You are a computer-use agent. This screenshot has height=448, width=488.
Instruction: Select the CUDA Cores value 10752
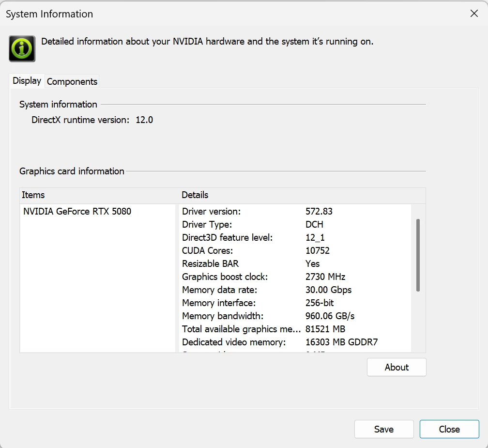pyautogui.click(x=318, y=250)
